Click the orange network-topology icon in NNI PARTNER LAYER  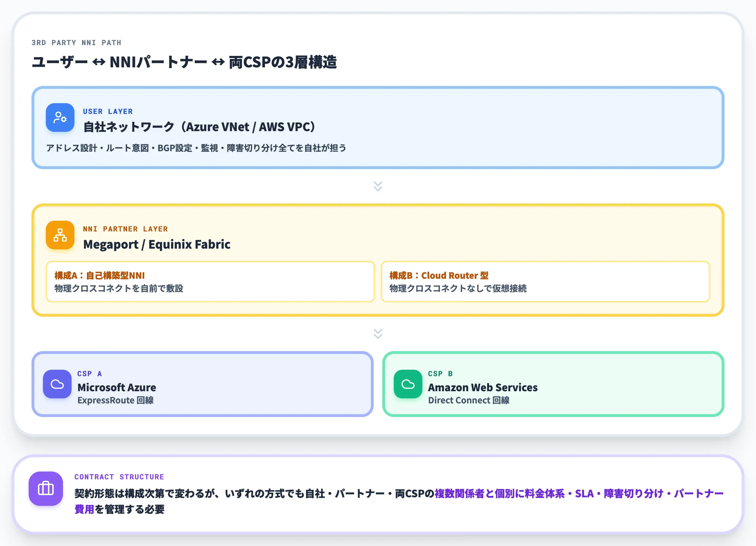60,235
